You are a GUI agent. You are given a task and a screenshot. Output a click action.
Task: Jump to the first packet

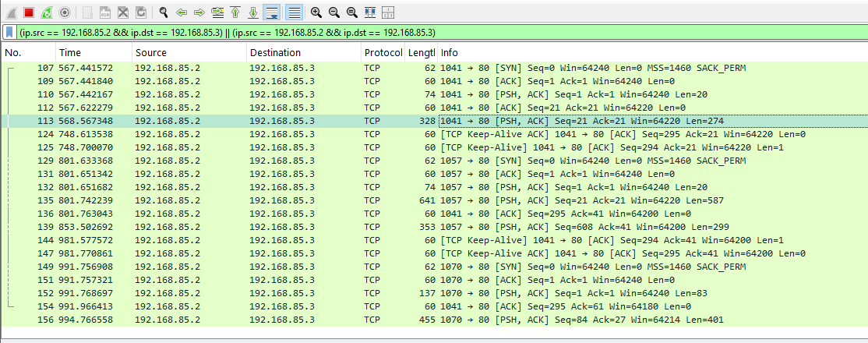pos(235,12)
